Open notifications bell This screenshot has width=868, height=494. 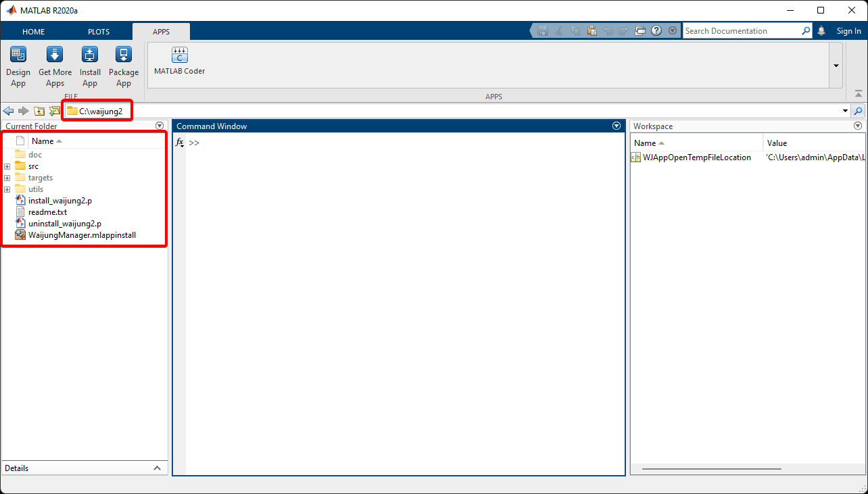coord(821,30)
